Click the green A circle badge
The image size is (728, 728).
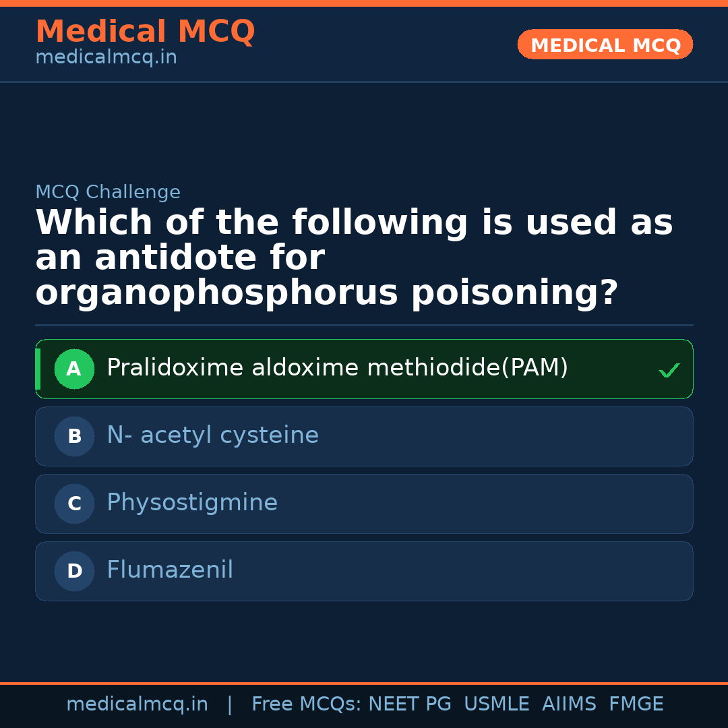pyautogui.click(x=74, y=369)
